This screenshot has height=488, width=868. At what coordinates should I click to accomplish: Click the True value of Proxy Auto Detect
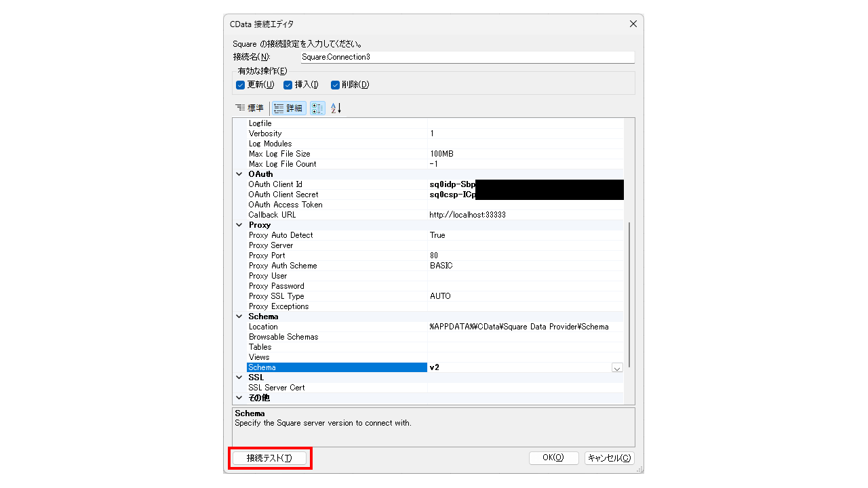[x=526, y=235]
